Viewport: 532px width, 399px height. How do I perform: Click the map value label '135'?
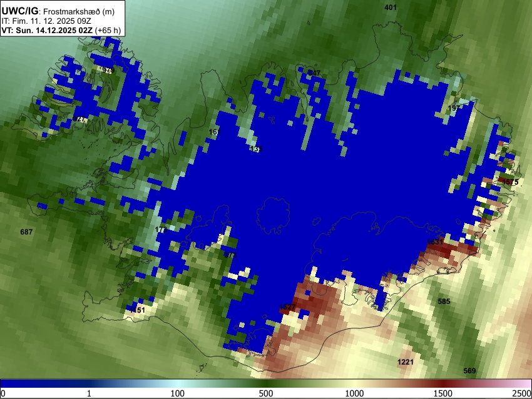pos(256,149)
